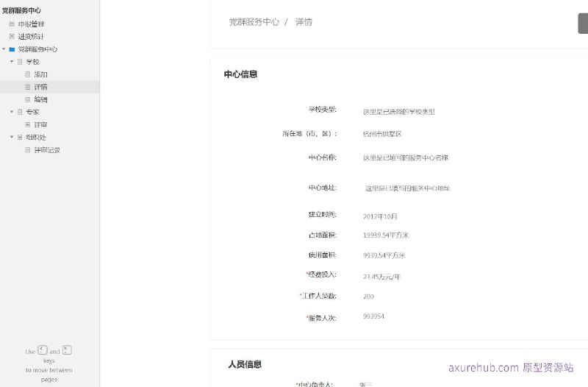
Task: Click the value 这里是已填写的服务中心名称
Action: coord(406,157)
